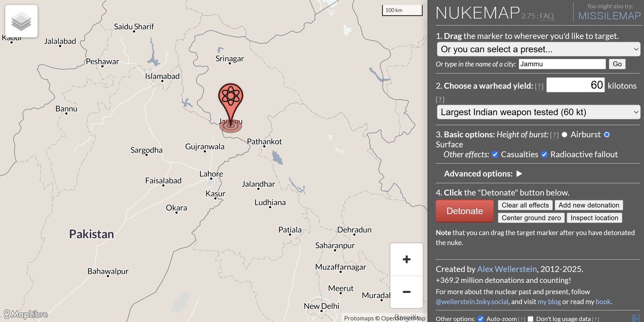The width and height of the screenshot is (644, 322).
Task: Click help [?] next to warhead yield
Action: click(x=539, y=86)
